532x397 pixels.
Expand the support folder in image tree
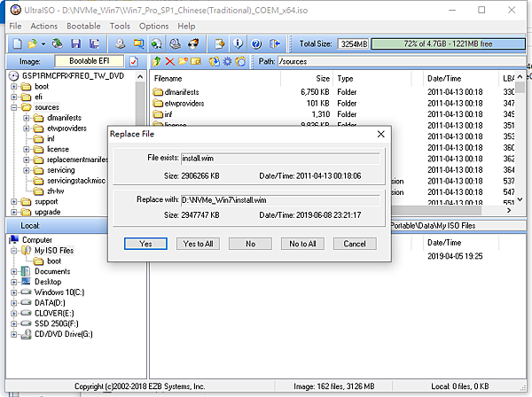[14, 202]
